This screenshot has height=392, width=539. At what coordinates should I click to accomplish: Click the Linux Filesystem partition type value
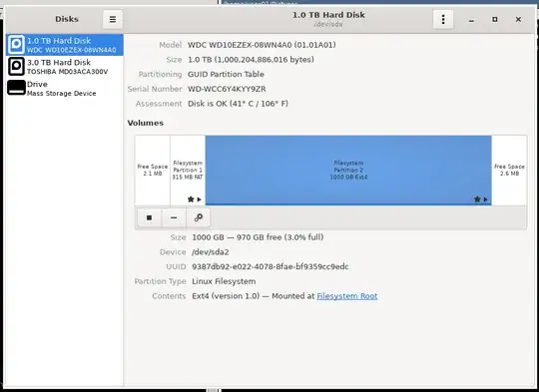224,281
